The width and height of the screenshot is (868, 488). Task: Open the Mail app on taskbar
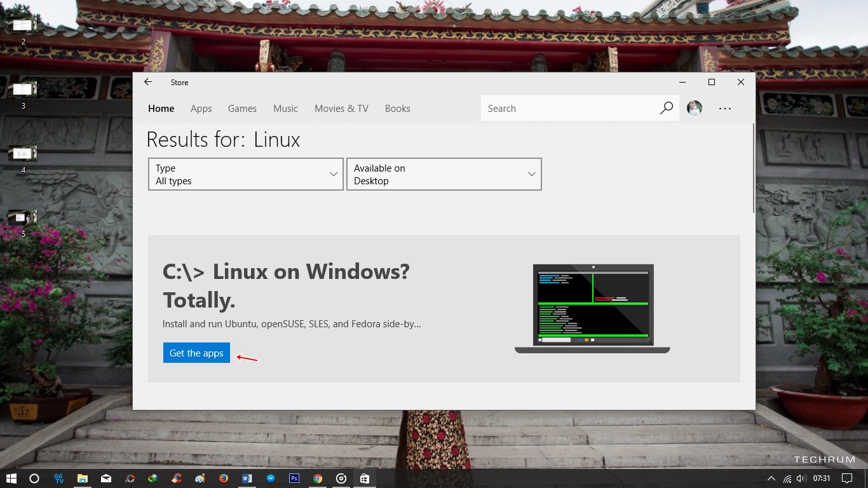coord(106,478)
